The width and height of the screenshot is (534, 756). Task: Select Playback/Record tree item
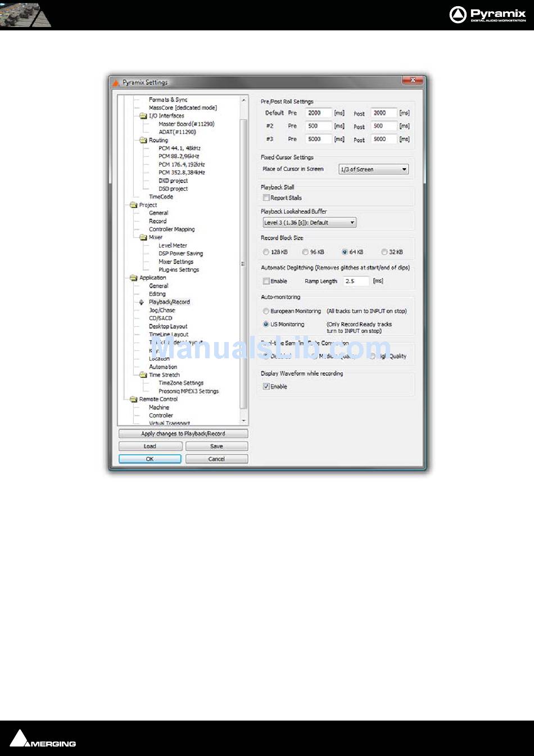169,302
